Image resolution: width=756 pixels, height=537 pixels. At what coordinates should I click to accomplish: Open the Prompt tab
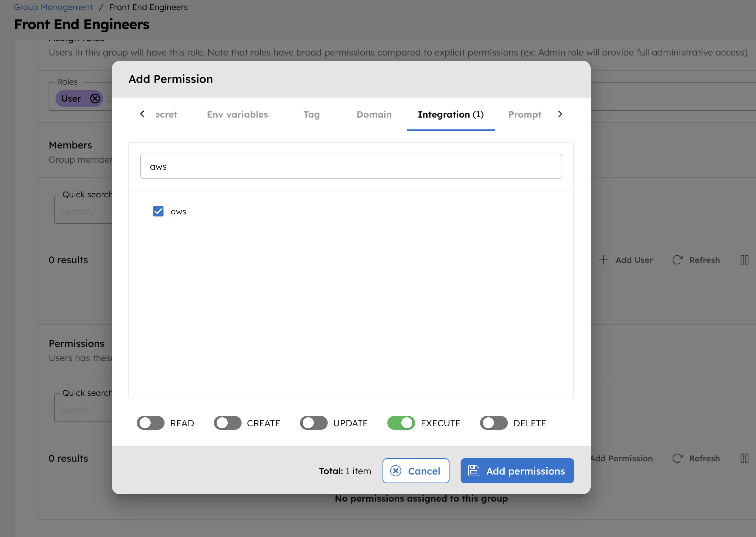(x=524, y=114)
